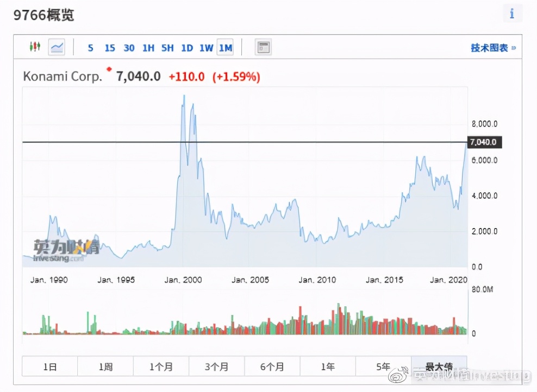This screenshot has height=392, width=537.
Task: Click the +110.0 change value
Action: click(x=186, y=77)
